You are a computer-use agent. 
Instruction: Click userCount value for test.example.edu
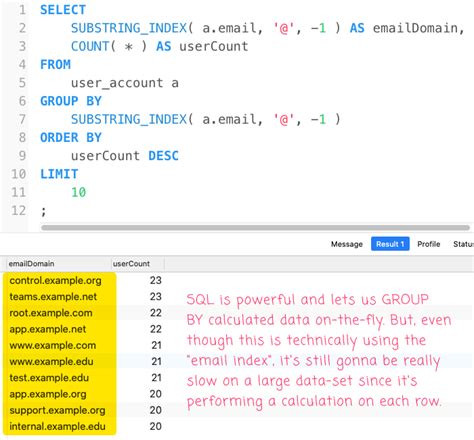[x=156, y=378]
